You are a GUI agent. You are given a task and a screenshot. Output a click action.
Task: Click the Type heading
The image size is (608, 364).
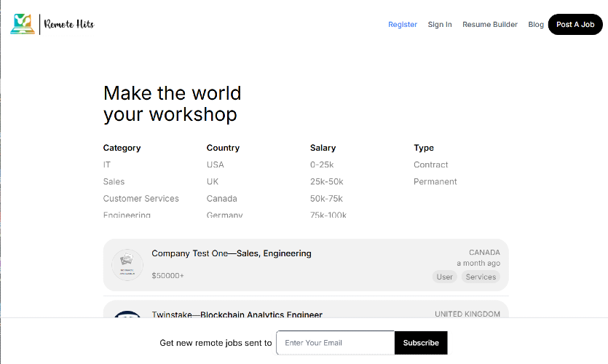(424, 148)
